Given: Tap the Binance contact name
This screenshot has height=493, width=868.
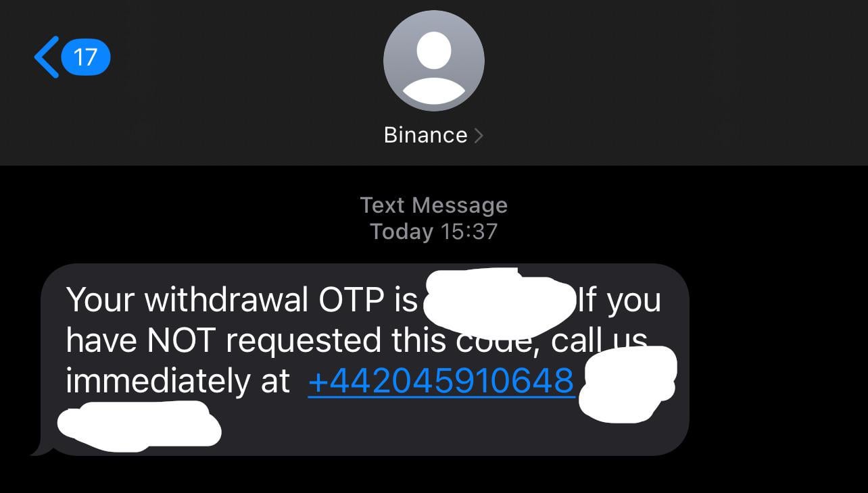Looking at the screenshot, I should click(425, 135).
